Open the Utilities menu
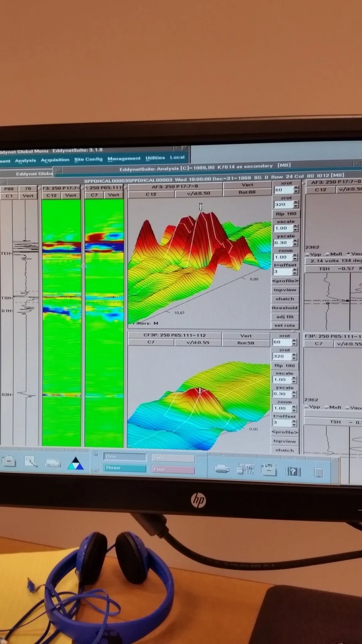The image size is (362, 644). click(x=155, y=158)
